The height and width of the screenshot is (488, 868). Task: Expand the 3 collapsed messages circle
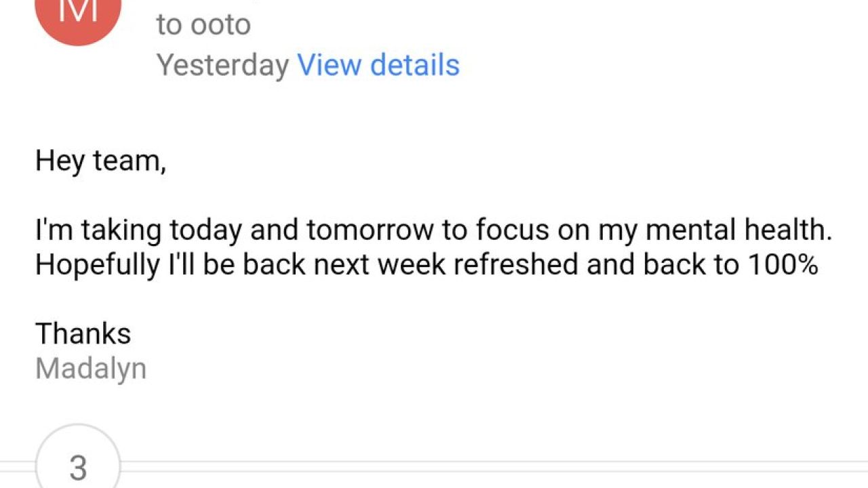[x=78, y=467]
